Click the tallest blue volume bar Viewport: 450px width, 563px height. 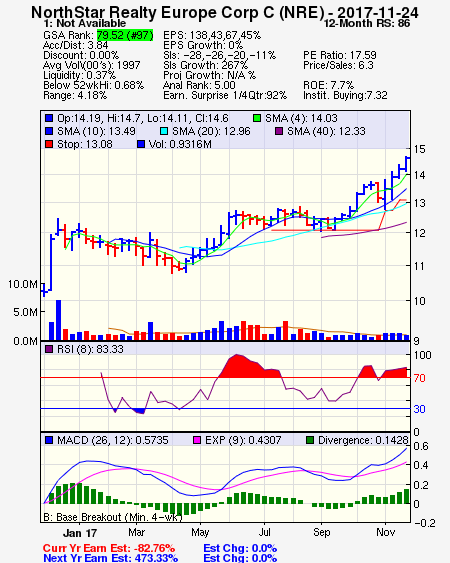(58, 320)
